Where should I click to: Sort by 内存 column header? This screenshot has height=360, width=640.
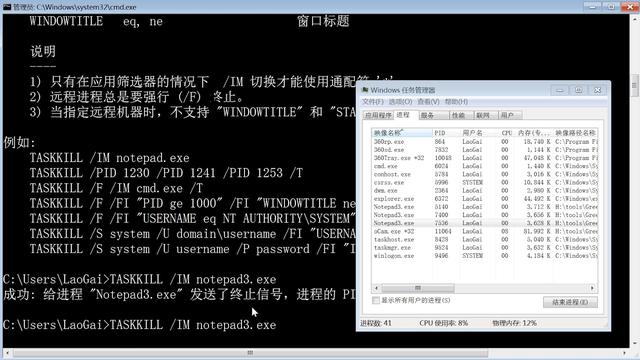533,133
